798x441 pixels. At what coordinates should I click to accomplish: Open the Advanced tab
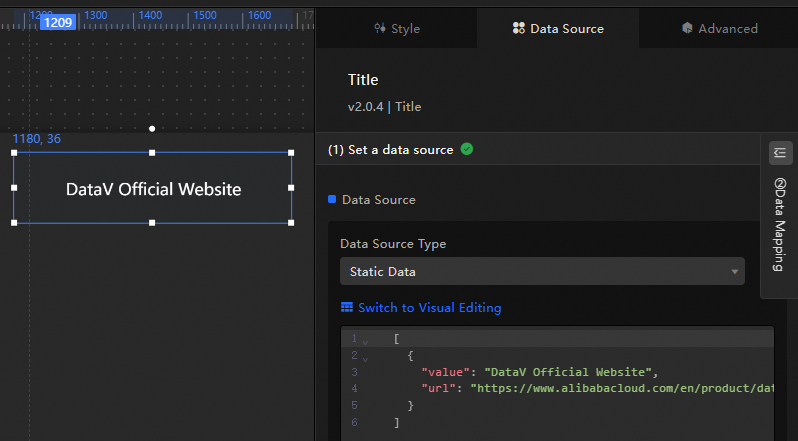tap(718, 28)
